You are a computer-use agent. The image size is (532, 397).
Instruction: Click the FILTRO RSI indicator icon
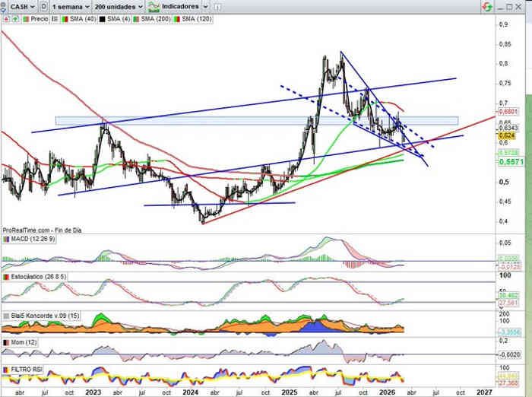click(x=5, y=368)
